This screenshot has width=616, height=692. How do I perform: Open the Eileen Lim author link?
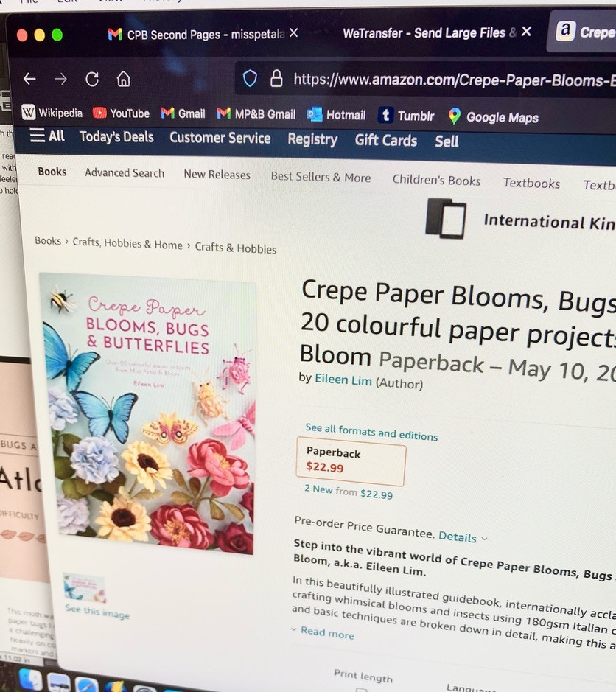[343, 380]
